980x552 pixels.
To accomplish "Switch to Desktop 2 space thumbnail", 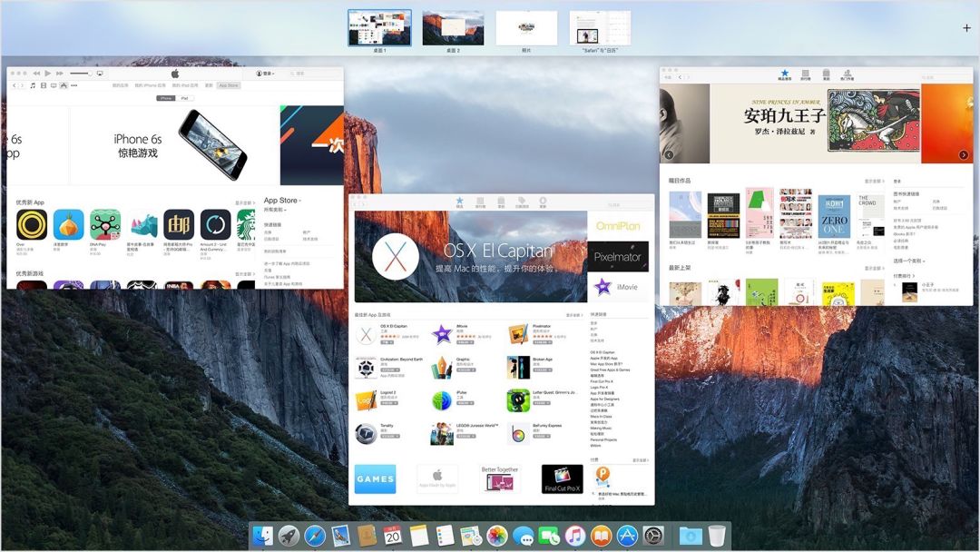I will 452,28.
